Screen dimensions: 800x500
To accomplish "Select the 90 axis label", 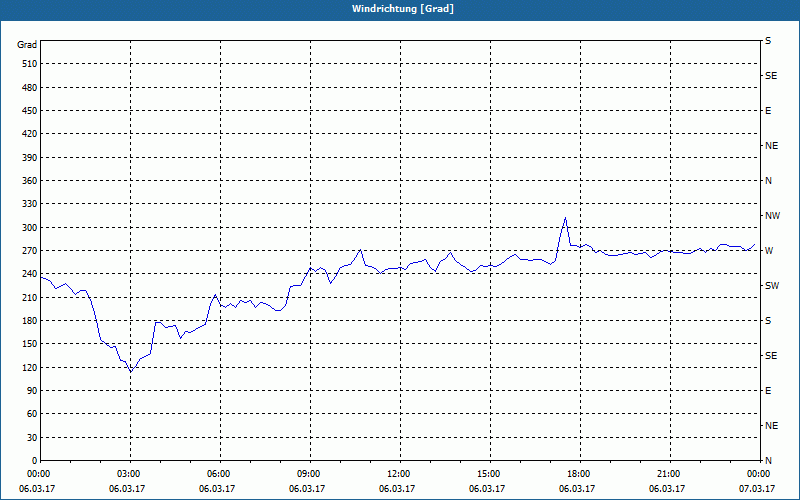I will pyautogui.click(x=32, y=390).
